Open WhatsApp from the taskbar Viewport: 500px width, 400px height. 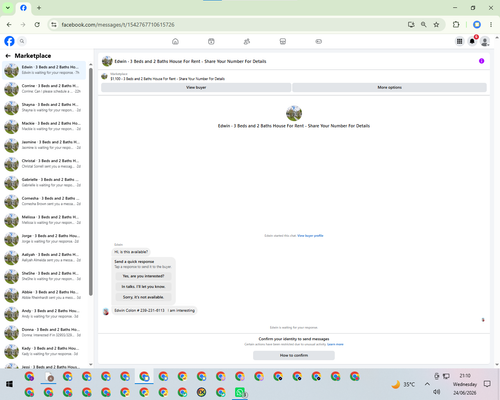240,392
